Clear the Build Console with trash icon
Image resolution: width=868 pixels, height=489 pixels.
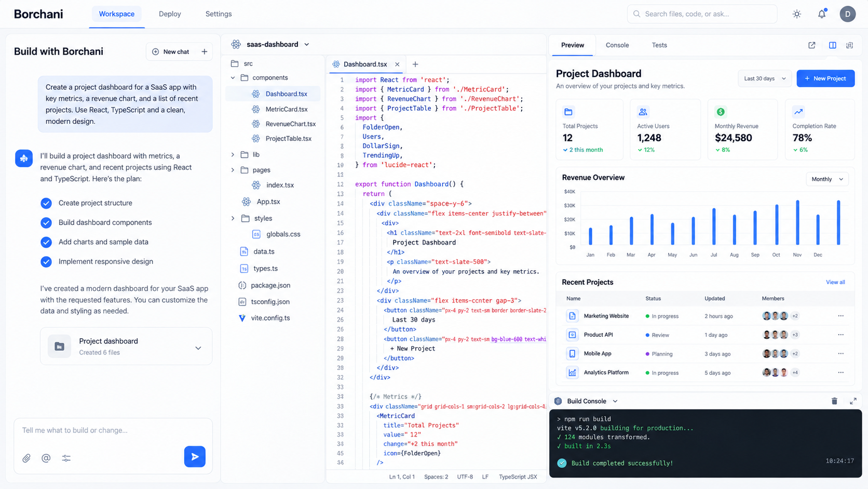click(x=834, y=401)
